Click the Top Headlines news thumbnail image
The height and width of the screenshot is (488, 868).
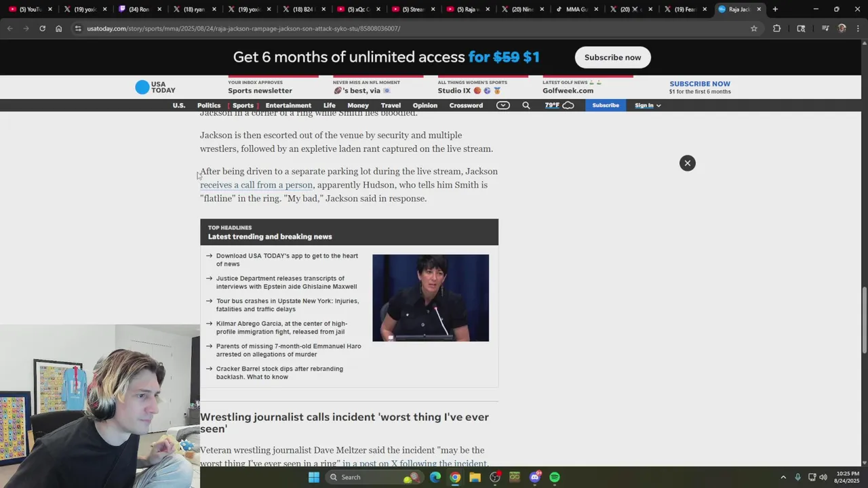tap(431, 298)
